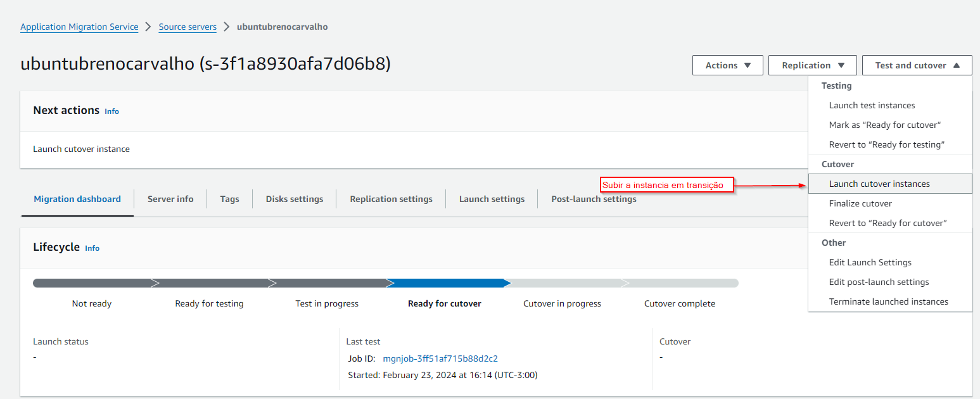Select Launch test instances menu option

[x=872, y=105]
